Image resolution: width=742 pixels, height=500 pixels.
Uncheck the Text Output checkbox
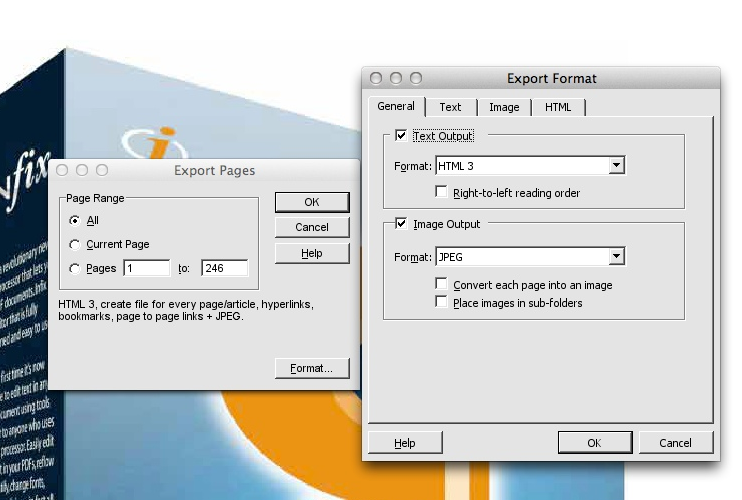(401, 135)
